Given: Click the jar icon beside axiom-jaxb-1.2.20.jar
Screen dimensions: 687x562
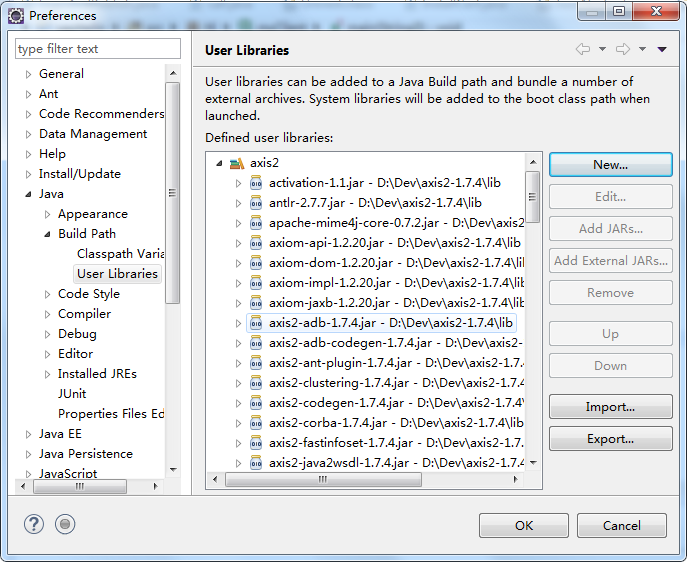Looking at the screenshot, I should [256, 303].
